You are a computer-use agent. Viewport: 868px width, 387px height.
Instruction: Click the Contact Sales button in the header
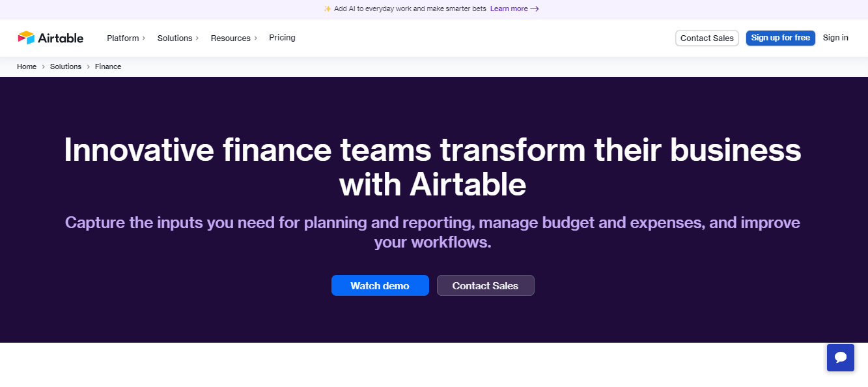[707, 38]
